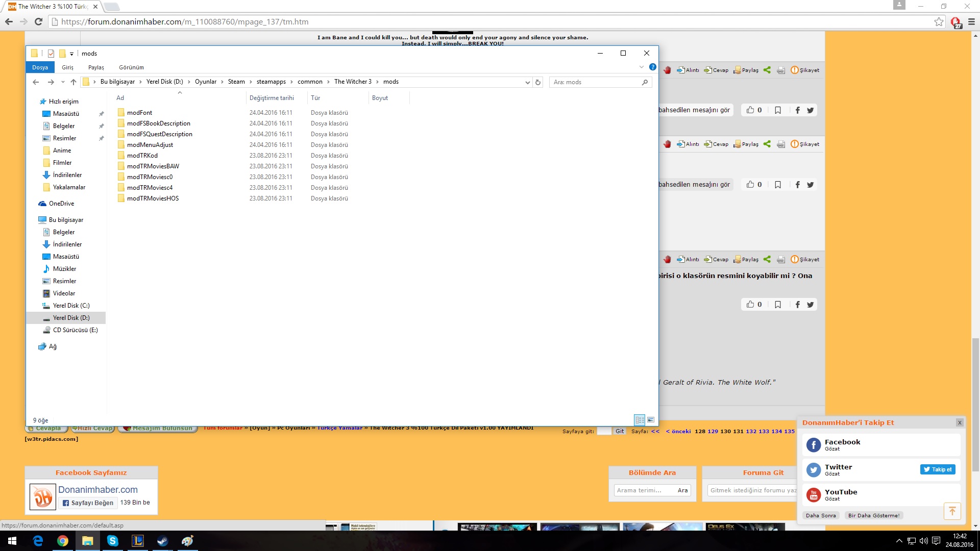Open recent locations dropdown arrow
The width and height of the screenshot is (980, 551).
(63, 82)
